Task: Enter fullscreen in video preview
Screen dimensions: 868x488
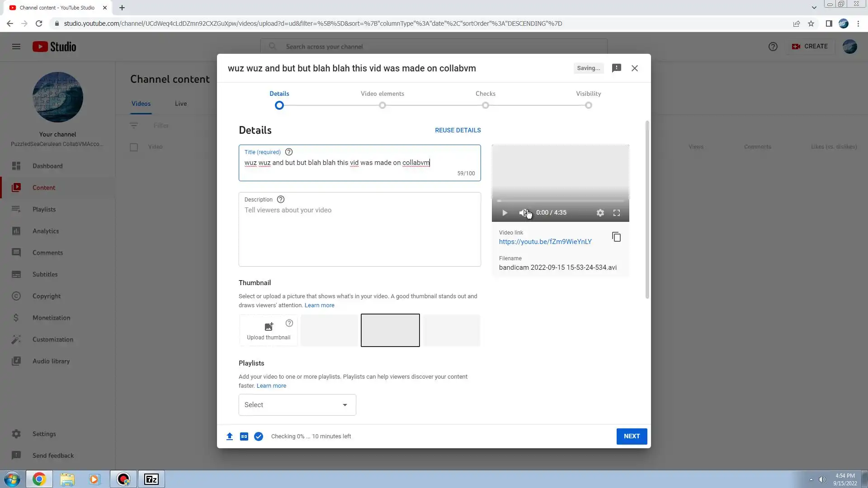Action: pos(617,213)
